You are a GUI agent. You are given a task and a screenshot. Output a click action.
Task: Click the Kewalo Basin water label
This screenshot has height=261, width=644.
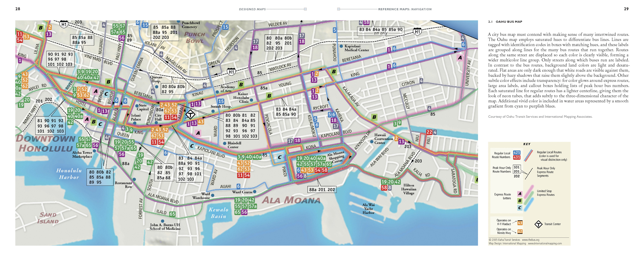219,213
